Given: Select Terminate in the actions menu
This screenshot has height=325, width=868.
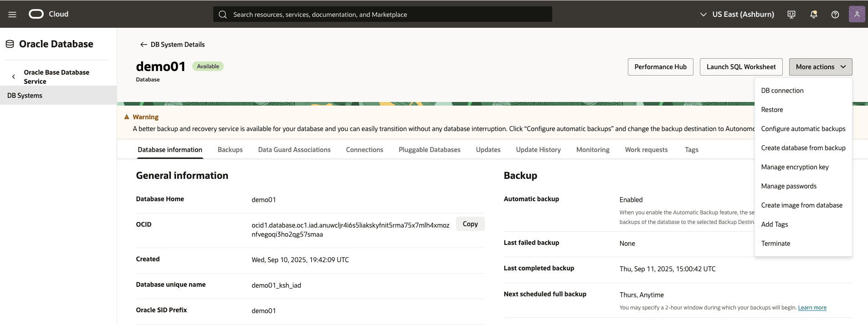Looking at the screenshot, I should tap(776, 244).
